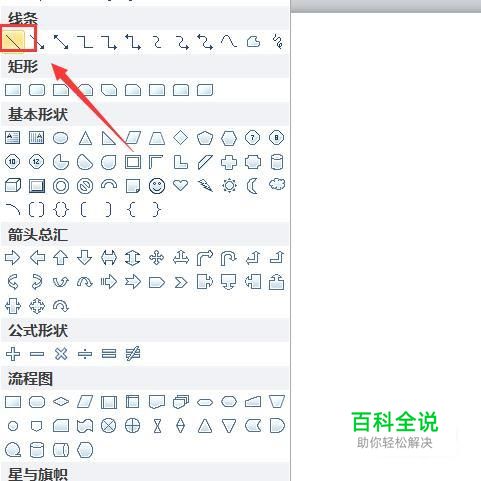This screenshot has width=481, height=481.
Task: Insert the Oval basic shape
Action: pos(61,138)
